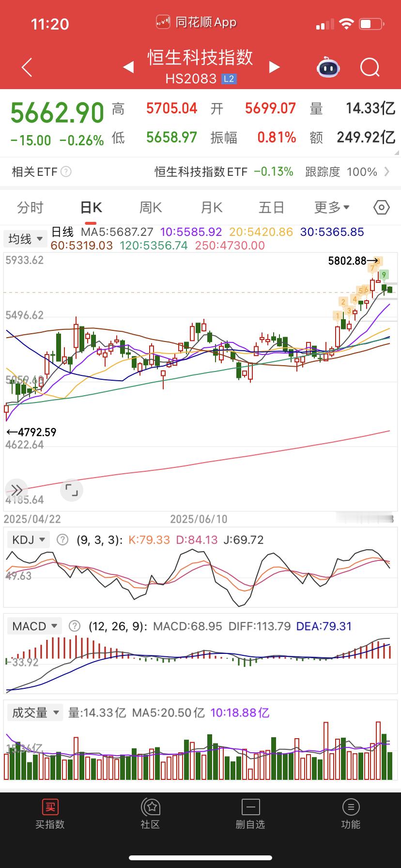Tap the back arrow in the header

coord(27,67)
